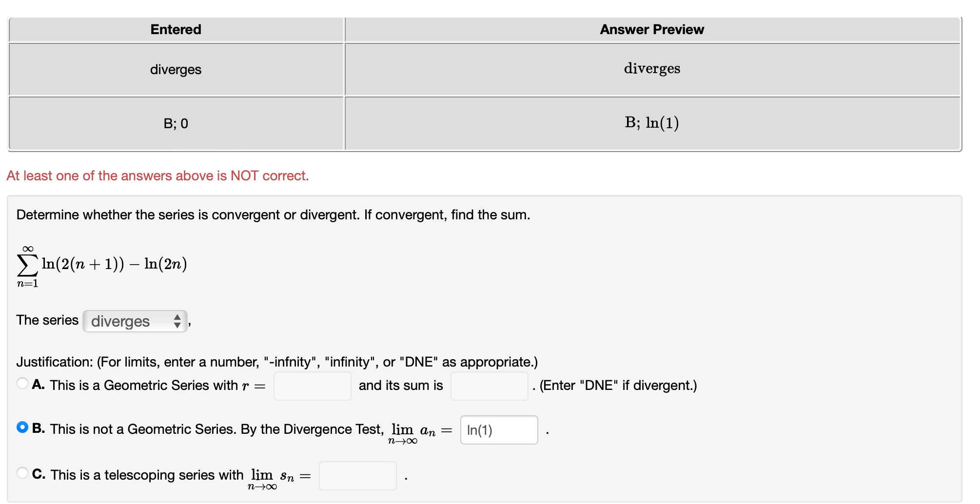The width and height of the screenshot is (980, 504).
Task: Select radio option B for Divergence Test
Action: tap(21, 427)
